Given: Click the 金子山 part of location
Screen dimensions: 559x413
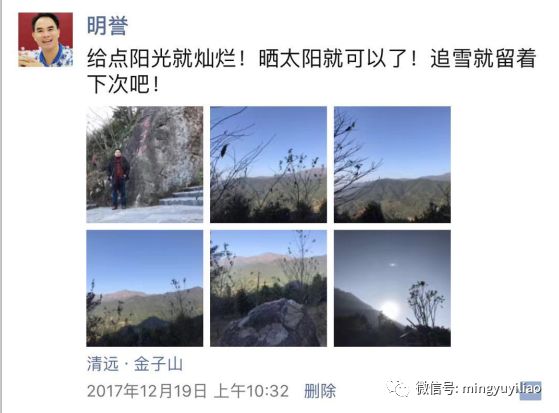Looking at the screenshot, I should click(x=158, y=364).
